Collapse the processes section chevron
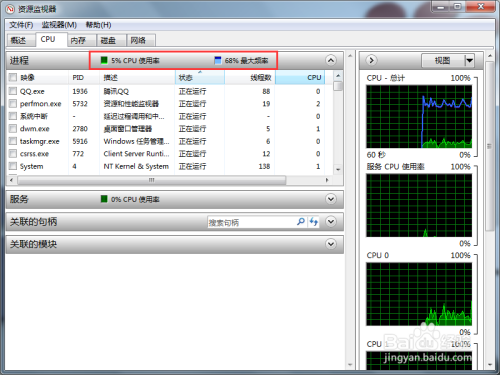500x375 pixels. pos(331,60)
